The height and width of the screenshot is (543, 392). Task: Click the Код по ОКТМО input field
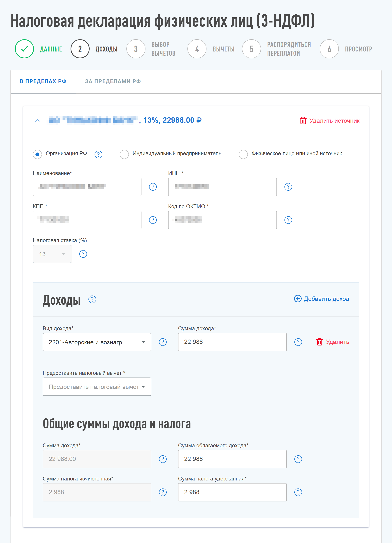click(223, 220)
